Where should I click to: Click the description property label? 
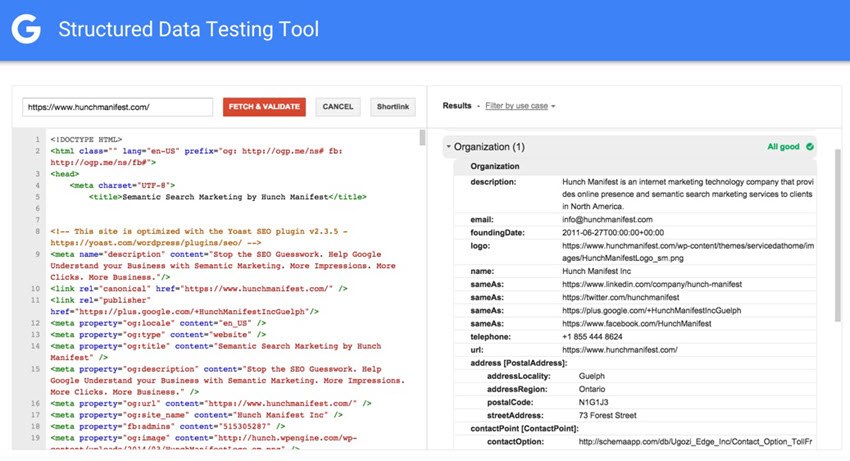(493, 182)
